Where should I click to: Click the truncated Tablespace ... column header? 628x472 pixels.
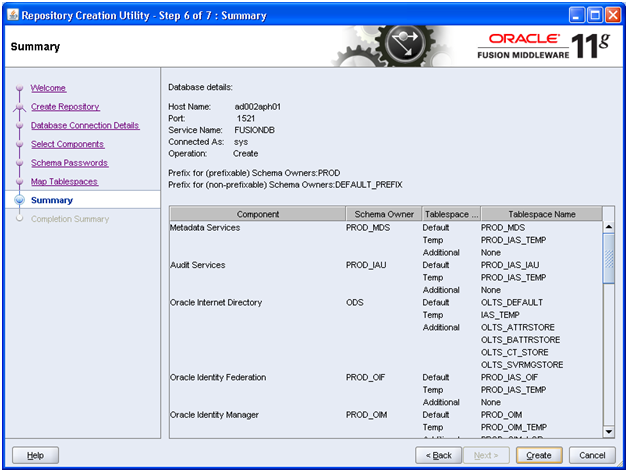[451, 214]
